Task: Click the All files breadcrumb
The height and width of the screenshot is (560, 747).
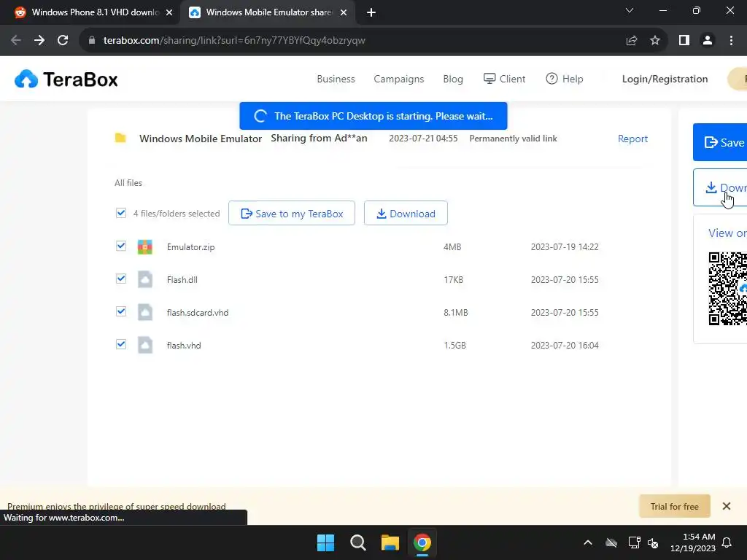Action: (128, 183)
